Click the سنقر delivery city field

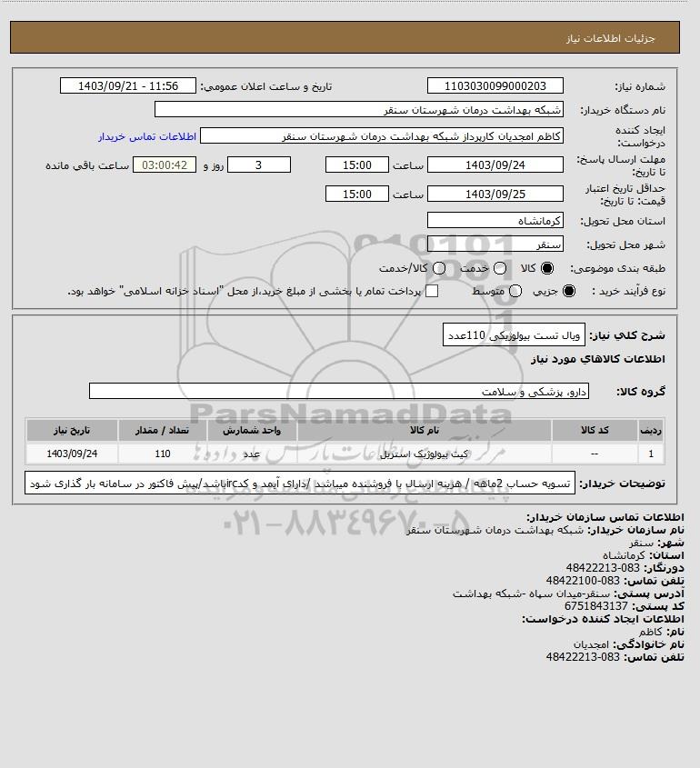[495, 244]
